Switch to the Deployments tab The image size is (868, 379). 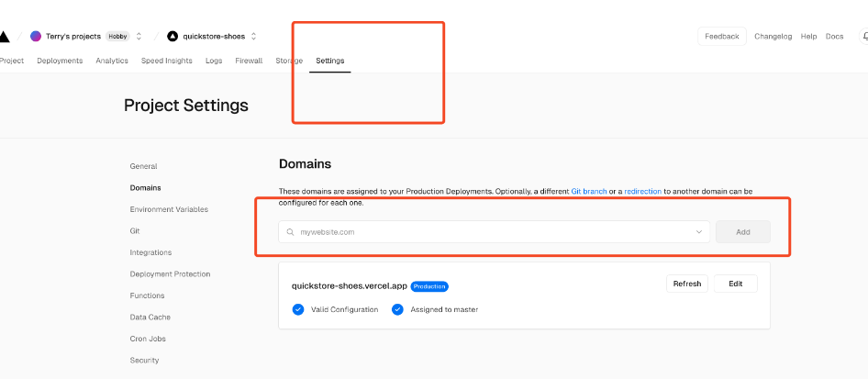click(60, 61)
